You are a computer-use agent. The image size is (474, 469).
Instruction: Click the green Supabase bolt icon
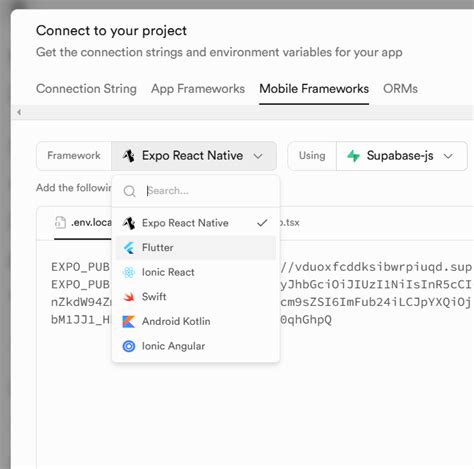click(353, 156)
